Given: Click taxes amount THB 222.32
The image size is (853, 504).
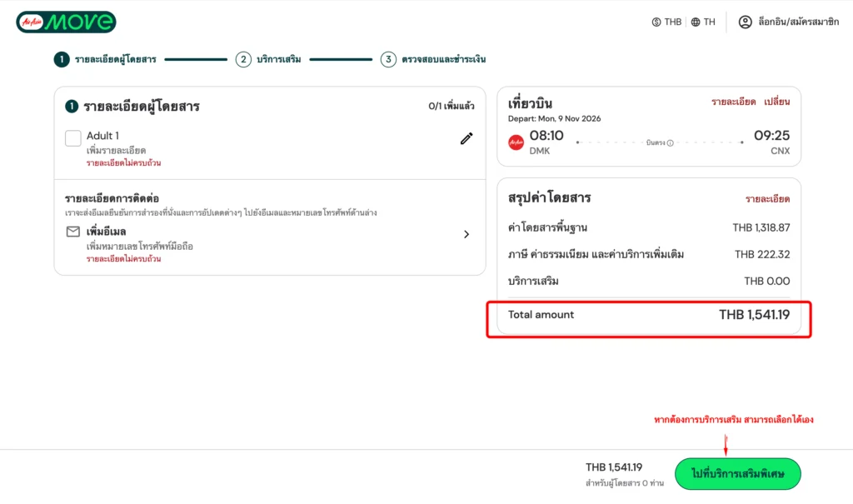Looking at the screenshot, I should (762, 254).
